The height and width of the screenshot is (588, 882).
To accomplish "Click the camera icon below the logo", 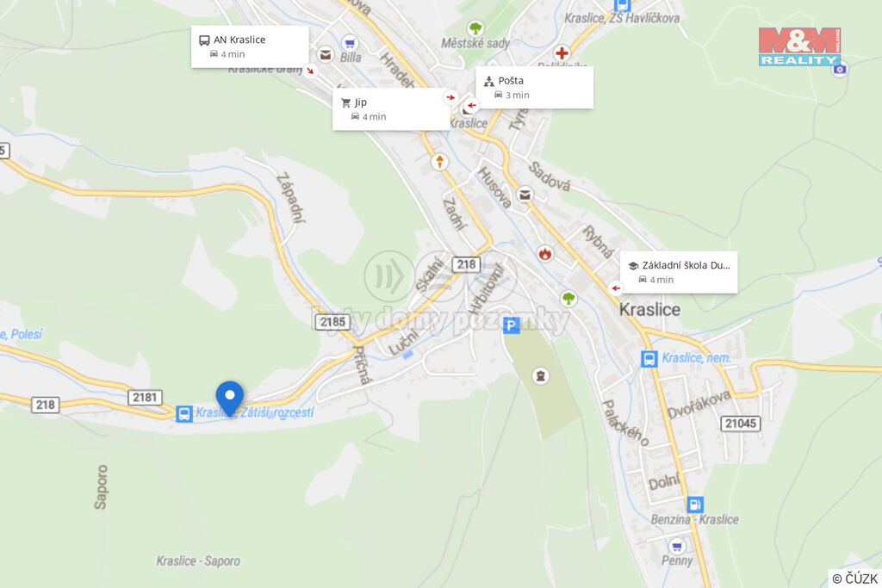I will [x=840, y=69].
